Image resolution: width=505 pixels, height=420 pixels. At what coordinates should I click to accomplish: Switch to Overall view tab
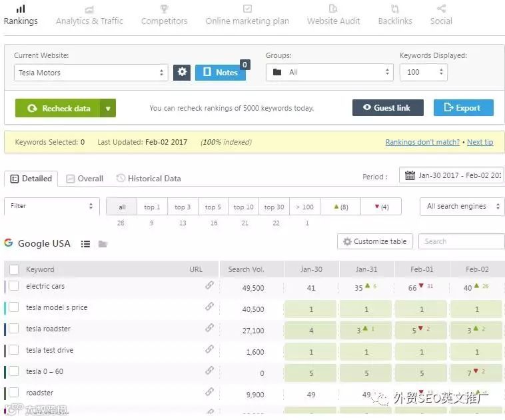(85, 179)
